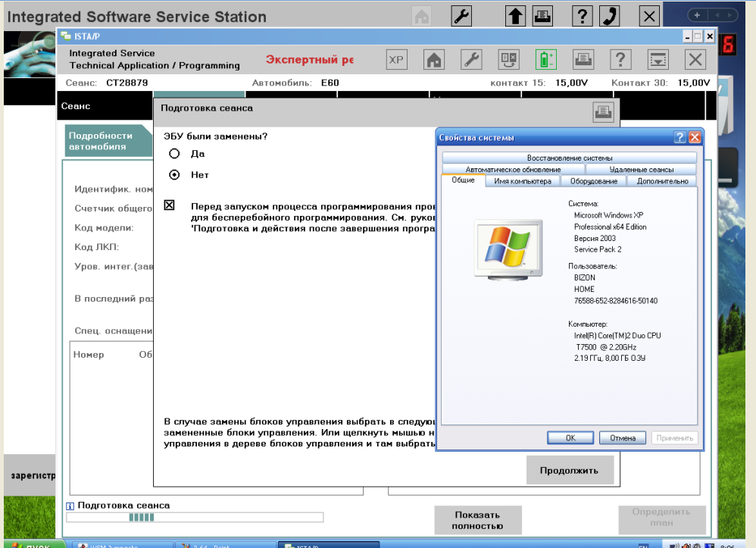
Task: Switch to Оборудование tab
Action: [x=594, y=181]
